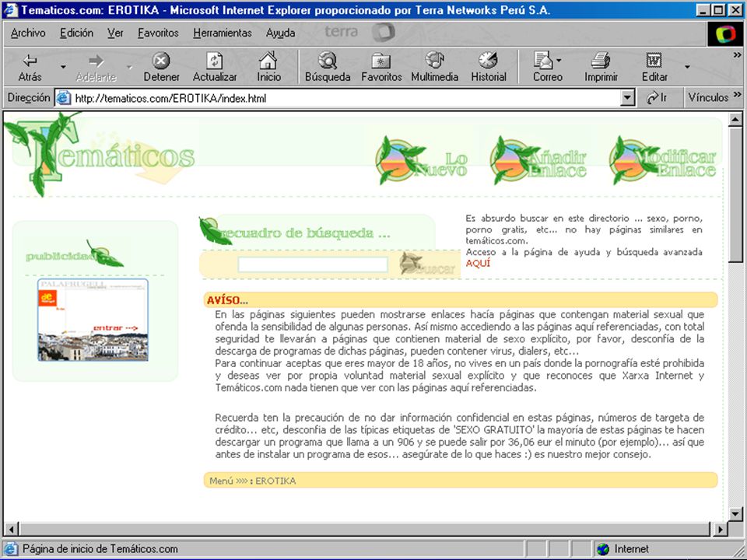Print the page with Imprimir

601,67
